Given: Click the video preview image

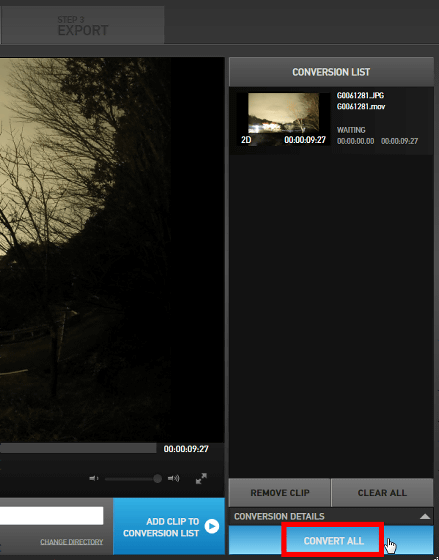Looking at the screenshot, I should (112, 250).
